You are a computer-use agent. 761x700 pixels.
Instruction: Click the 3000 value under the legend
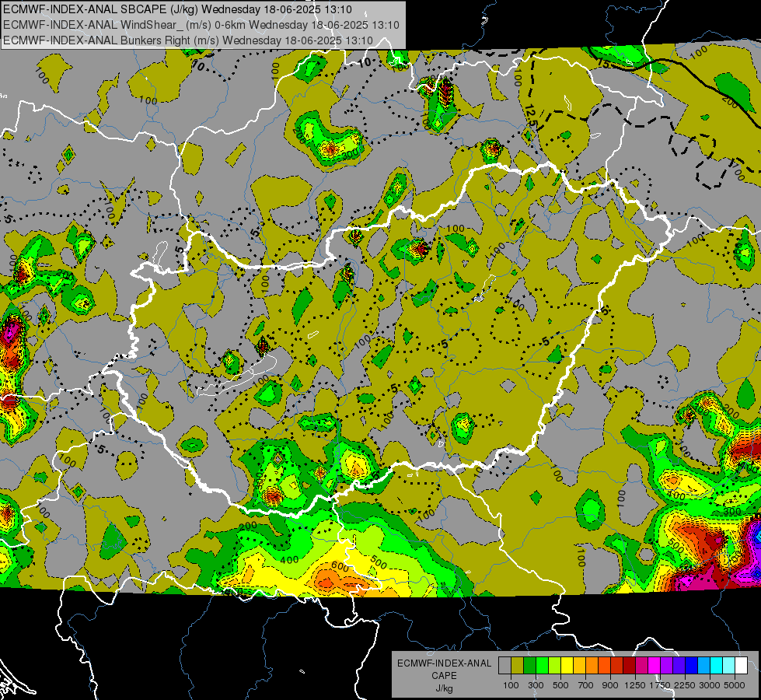click(x=710, y=685)
